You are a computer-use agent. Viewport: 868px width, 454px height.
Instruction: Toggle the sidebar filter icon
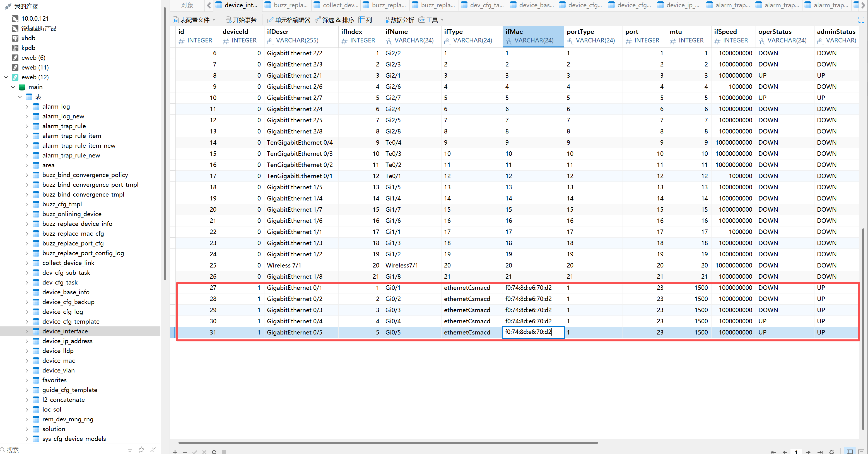point(130,449)
